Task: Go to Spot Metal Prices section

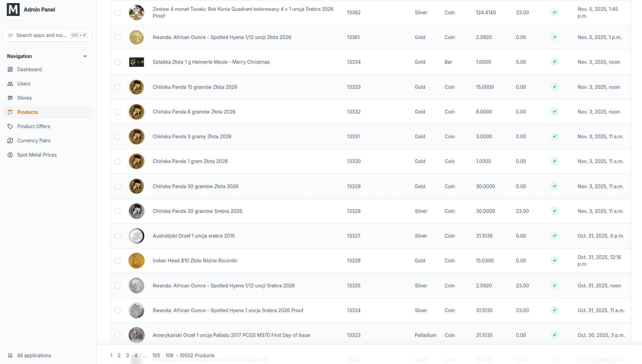Action: [x=37, y=155]
